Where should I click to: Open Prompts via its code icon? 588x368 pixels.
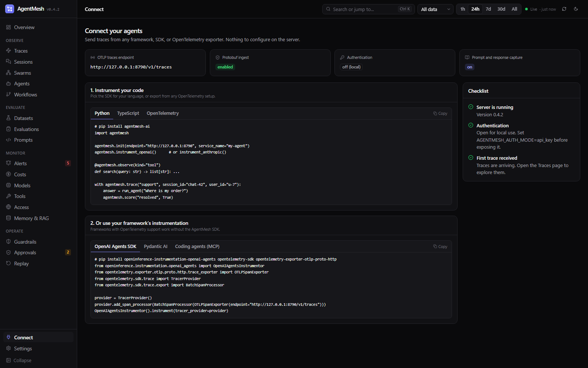click(8, 140)
